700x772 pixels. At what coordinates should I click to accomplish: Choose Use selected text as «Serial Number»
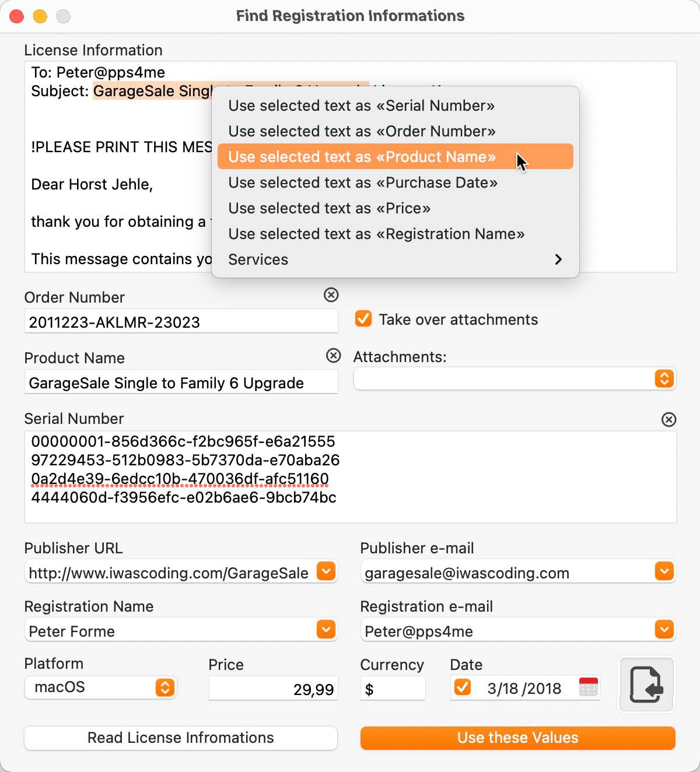pyautogui.click(x=395, y=106)
